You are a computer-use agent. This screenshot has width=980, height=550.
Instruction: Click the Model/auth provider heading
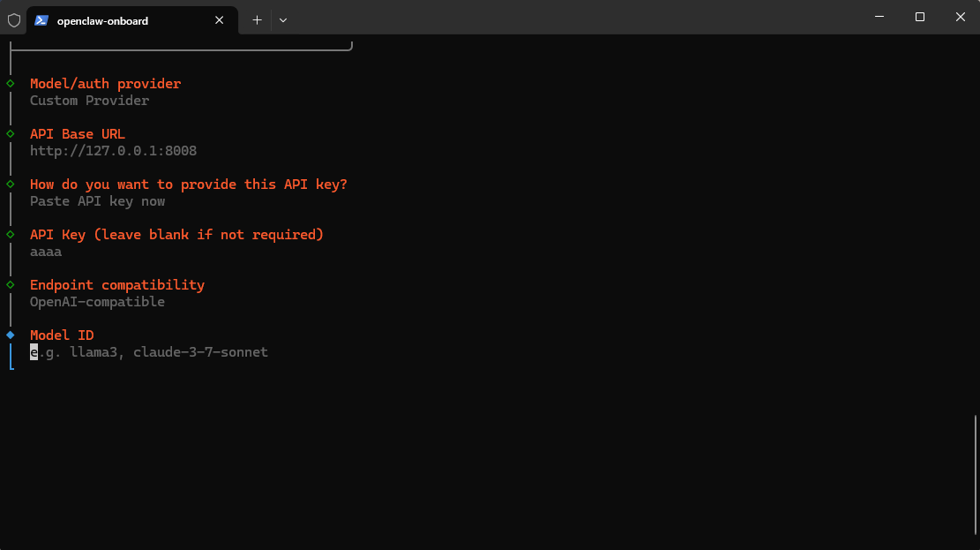105,84
